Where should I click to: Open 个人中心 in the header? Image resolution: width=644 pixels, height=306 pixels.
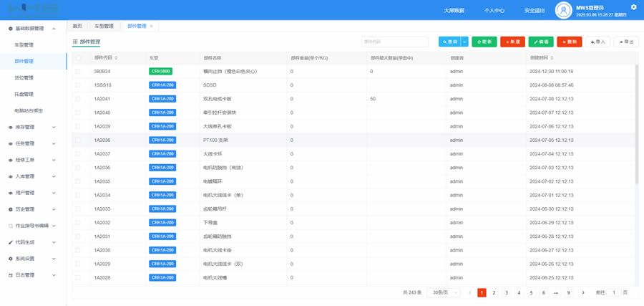(x=494, y=11)
